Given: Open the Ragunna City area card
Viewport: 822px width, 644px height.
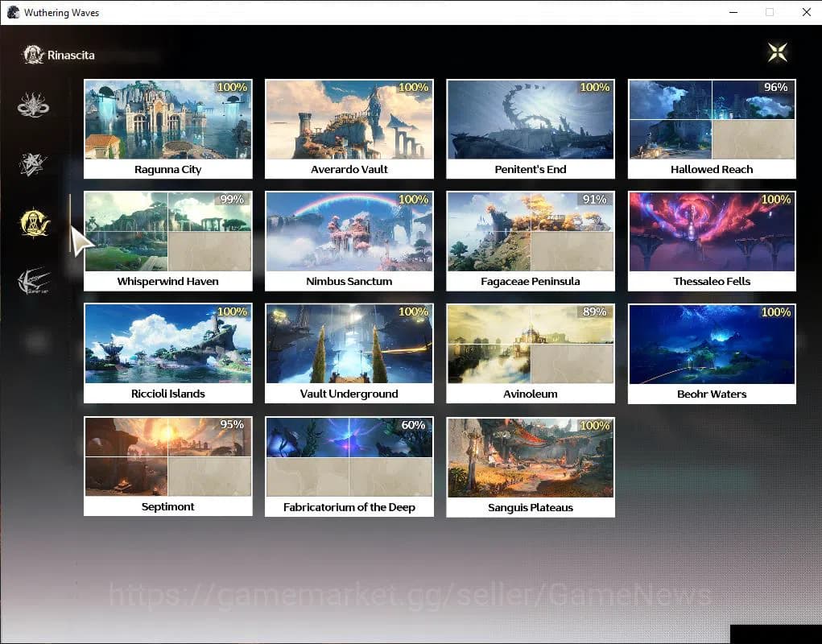Looking at the screenshot, I should (x=167, y=129).
